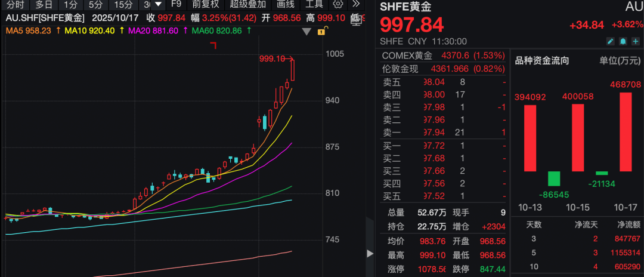Click the pencil edit icon under price change
Image resolution: width=644 pixels, height=277 pixels.
(610, 41)
